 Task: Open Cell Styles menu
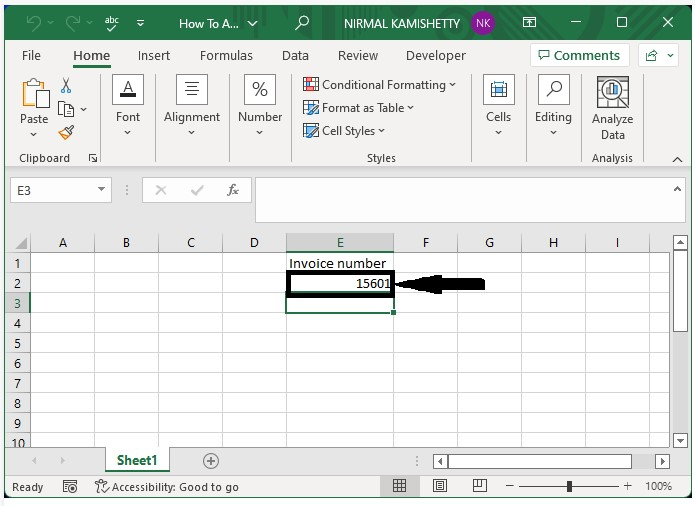344,131
